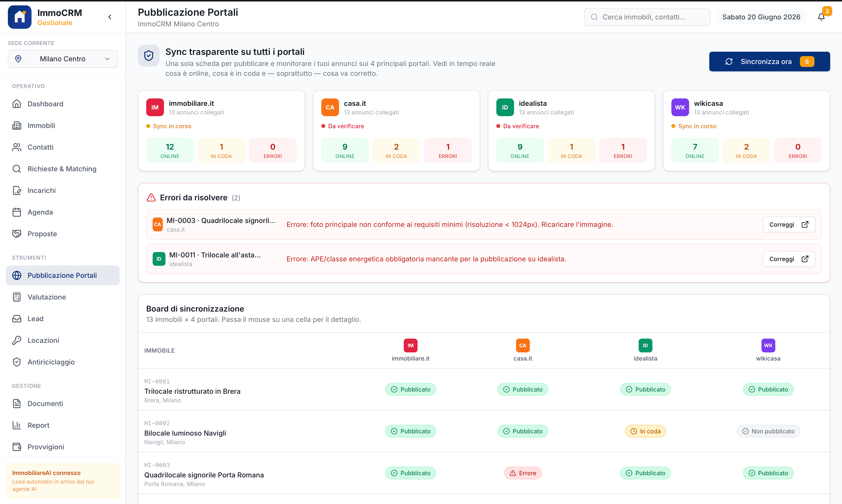Click wikicasa 7 ONLINE counter
Screen dimensions: 842x504
(695, 150)
